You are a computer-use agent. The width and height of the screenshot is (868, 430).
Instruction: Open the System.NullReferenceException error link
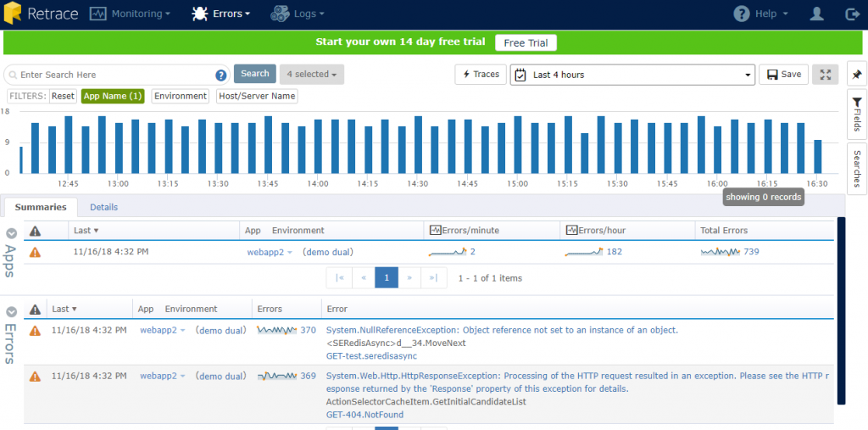tap(502, 330)
